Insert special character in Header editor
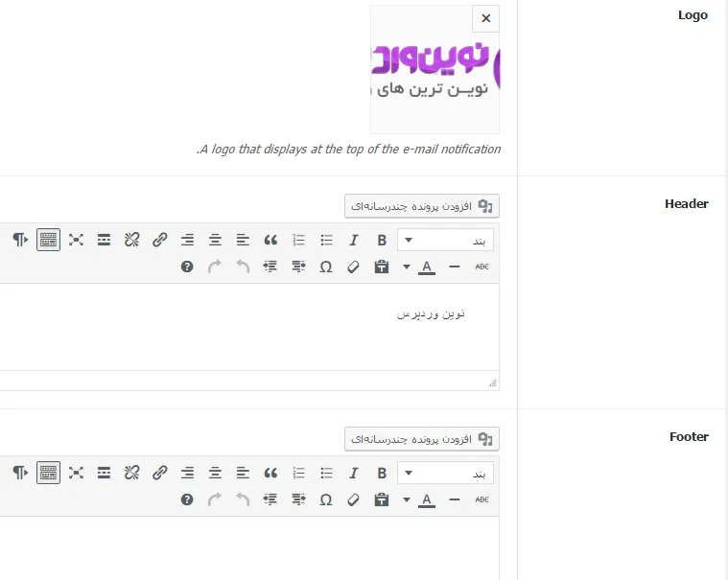This screenshot has width=728, height=580. [326, 267]
